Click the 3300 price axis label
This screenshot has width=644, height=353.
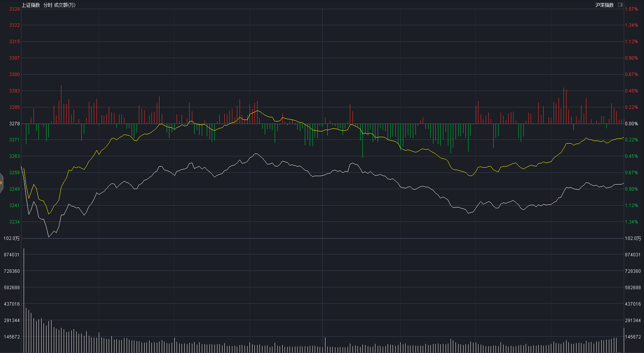14,74
